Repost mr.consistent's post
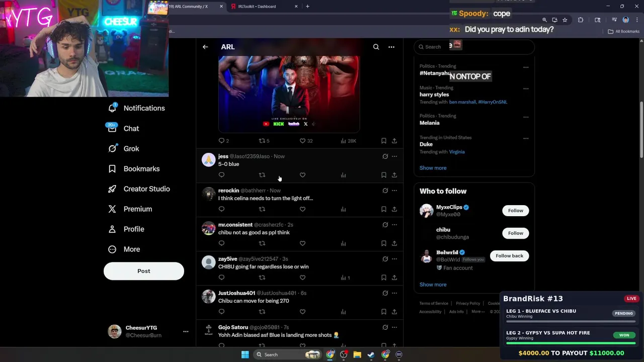 pyautogui.click(x=262, y=243)
